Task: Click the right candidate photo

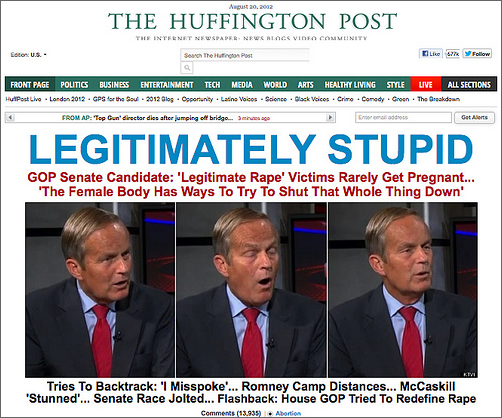Action: [x=403, y=290]
